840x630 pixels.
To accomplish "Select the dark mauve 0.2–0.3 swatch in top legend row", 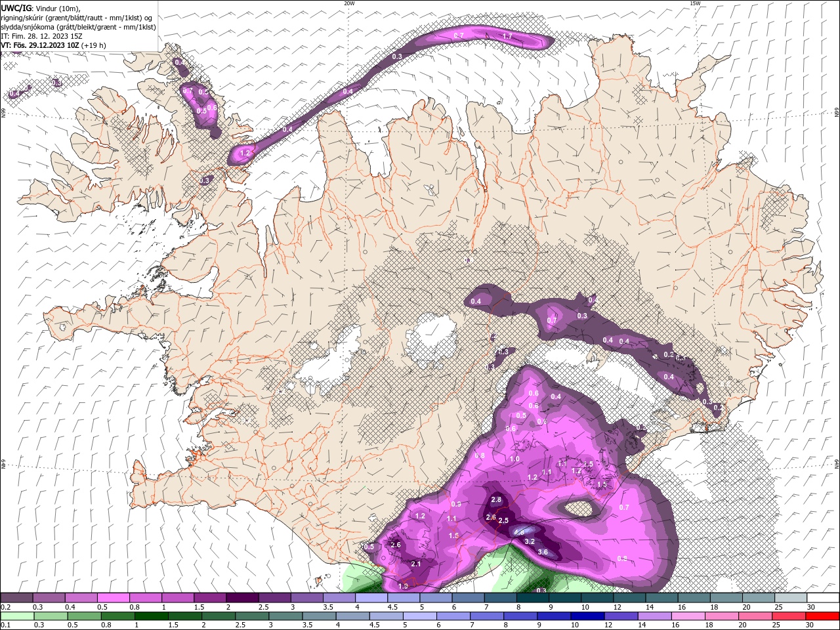I will [x=16, y=598].
